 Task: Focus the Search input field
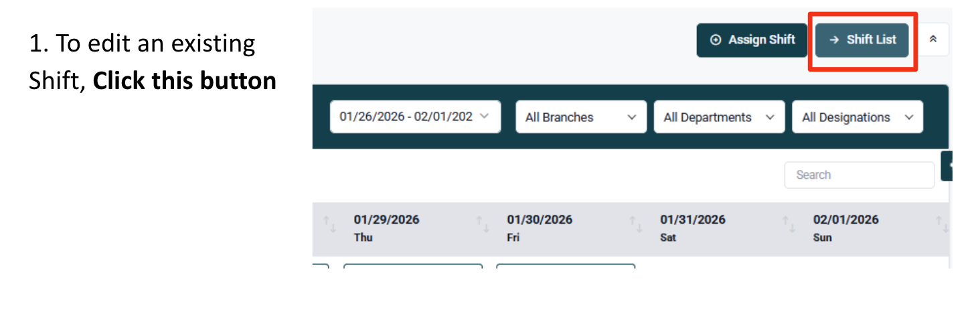(x=859, y=175)
